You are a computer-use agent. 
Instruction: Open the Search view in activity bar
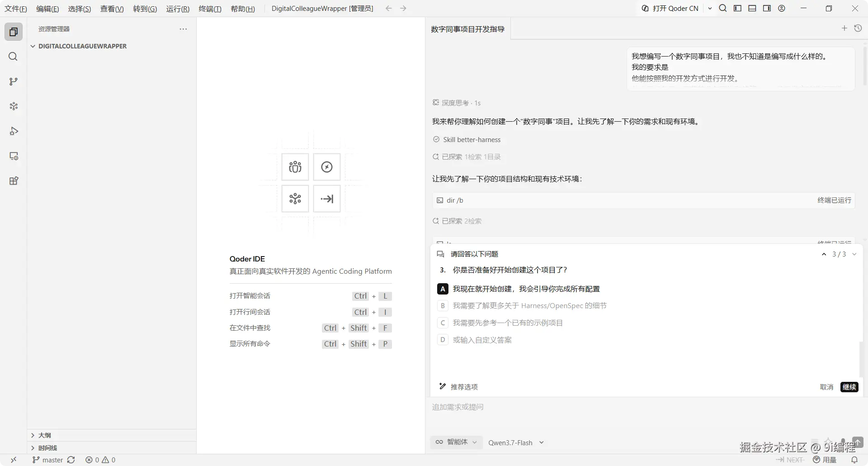(14, 57)
